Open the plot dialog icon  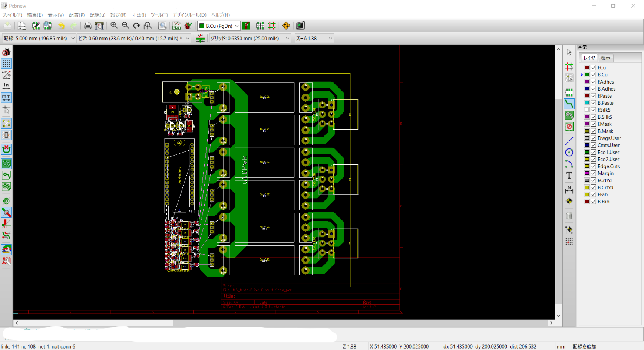[x=99, y=26]
